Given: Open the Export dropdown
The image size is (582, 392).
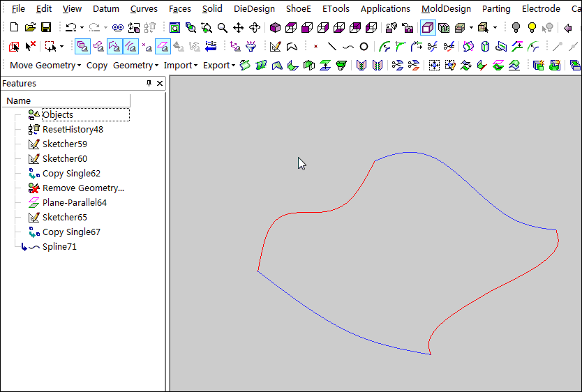Looking at the screenshot, I should (219, 65).
